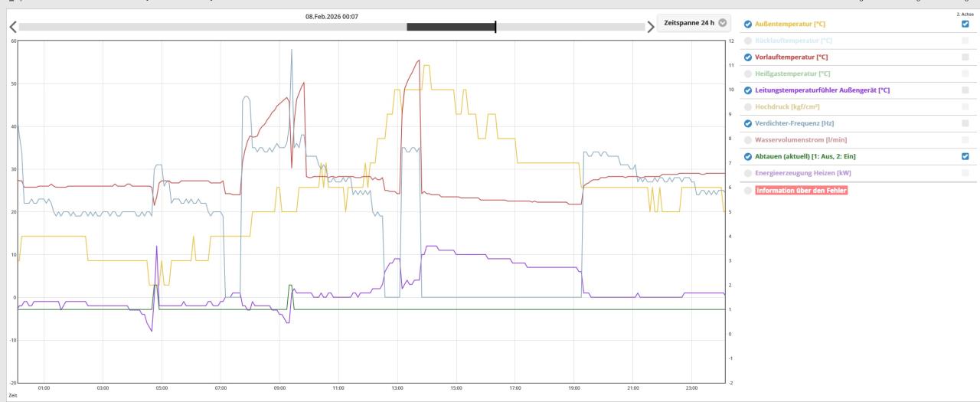This screenshot has width=980, height=402.
Task: Open the Zeitspanne 24 h dropdown
Action: (x=694, y=23)
